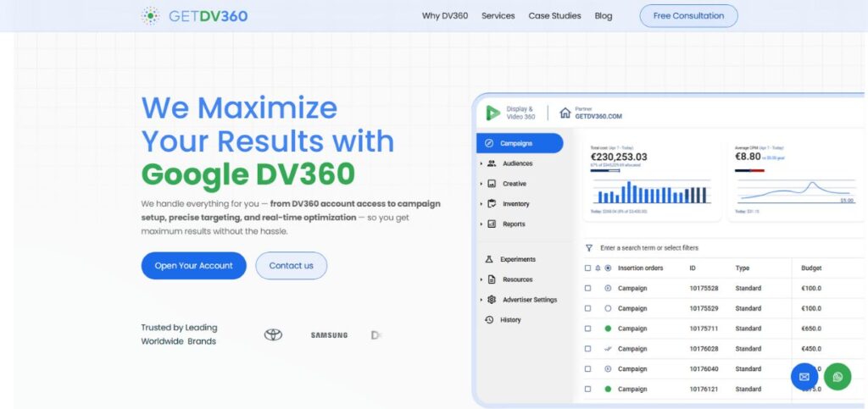
Task: Open the blue email chat button
Action: click(804, 376)
